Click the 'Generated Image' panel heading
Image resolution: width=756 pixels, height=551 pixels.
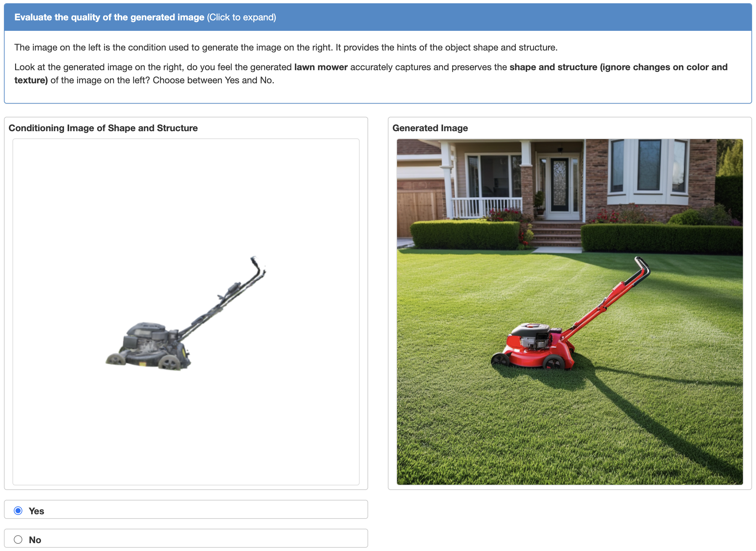tap(430, 128)
